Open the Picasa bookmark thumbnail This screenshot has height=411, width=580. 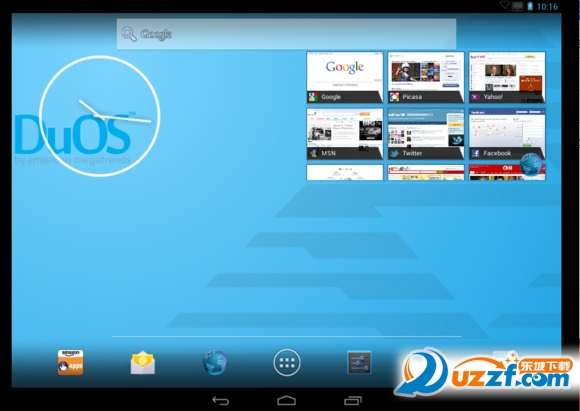tap(426, 77)
